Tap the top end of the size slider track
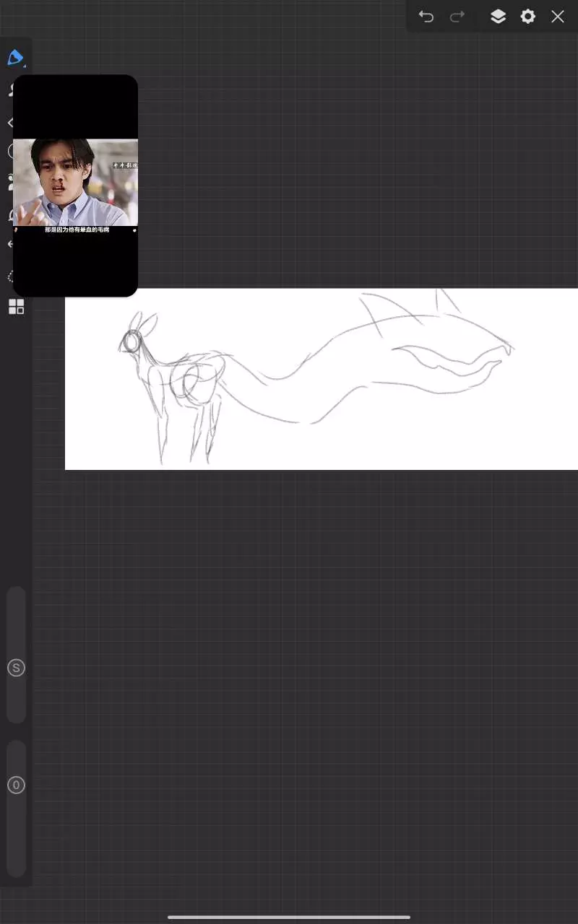Viewport: 578px width, 924px height. point(16,595)
